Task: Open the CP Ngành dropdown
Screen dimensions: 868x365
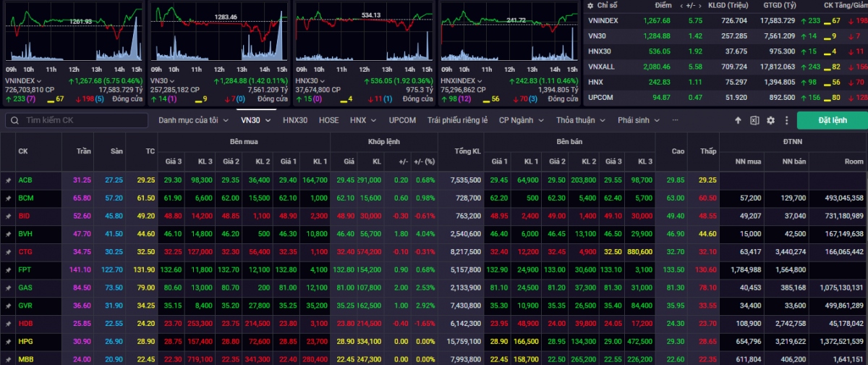Action: [x=523, y=120]
